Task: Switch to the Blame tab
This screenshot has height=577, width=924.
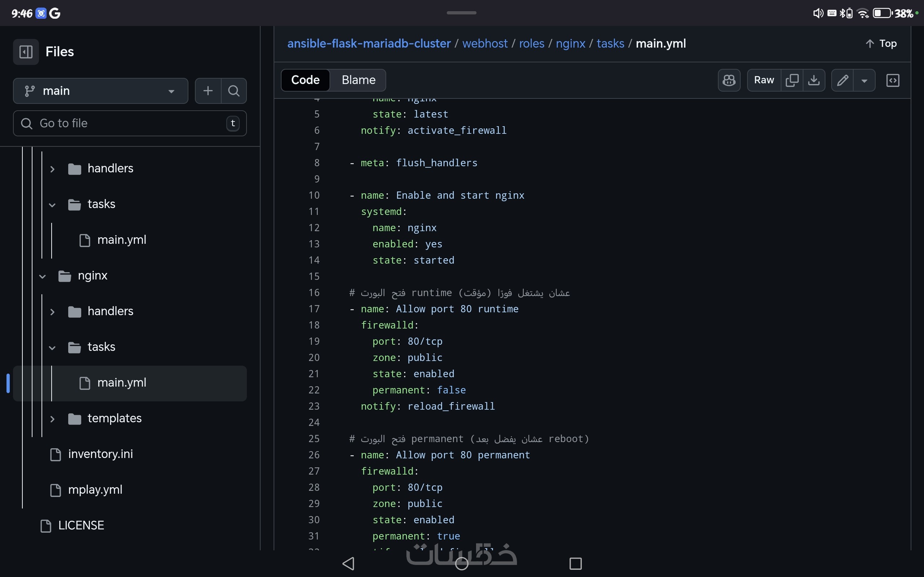Action: click(x=358, y=80)
